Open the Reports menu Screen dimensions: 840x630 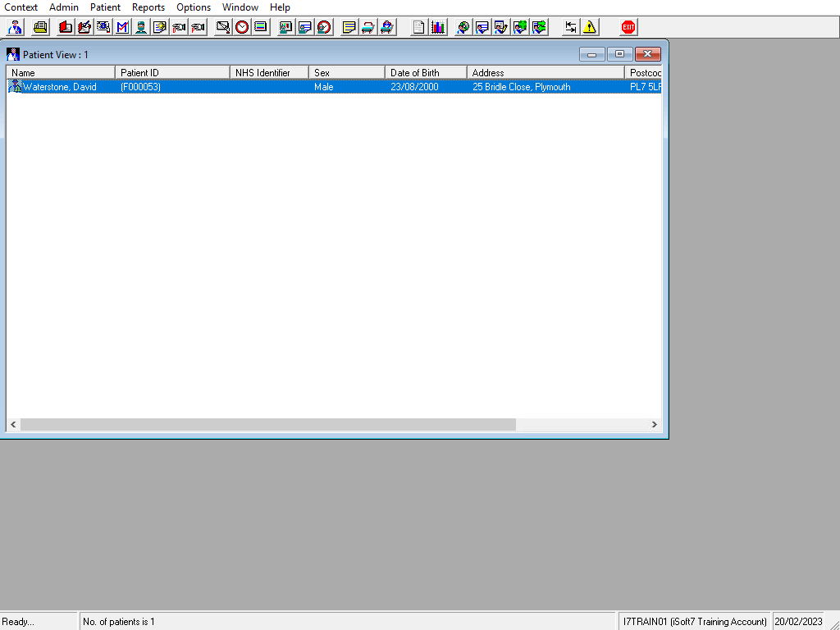point(148,7)
